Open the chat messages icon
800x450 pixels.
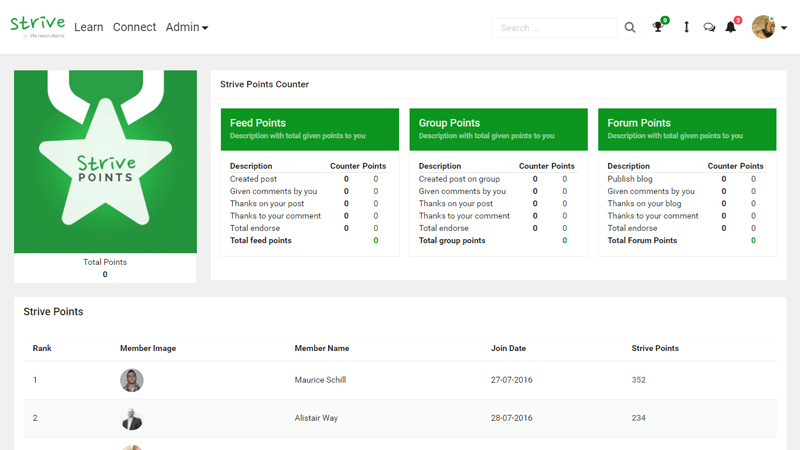[709, 28]
